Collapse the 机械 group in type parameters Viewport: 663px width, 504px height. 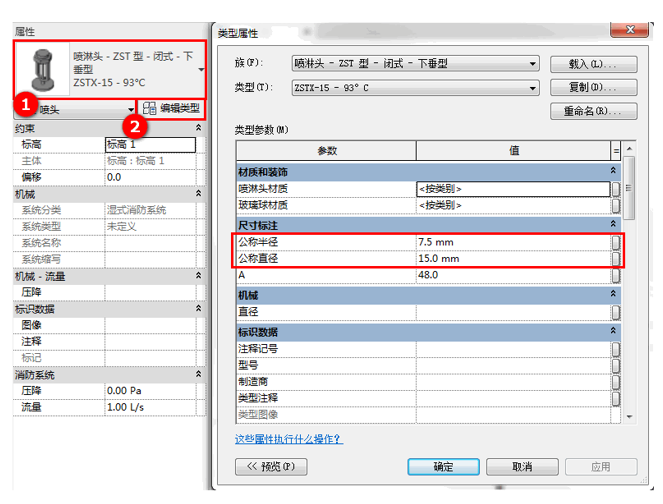tap(613, 293)
